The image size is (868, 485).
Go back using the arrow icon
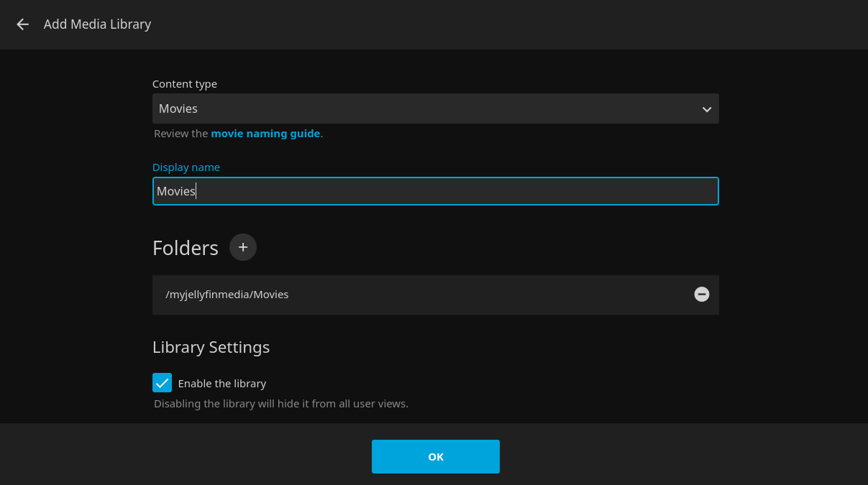pos(23,24)
